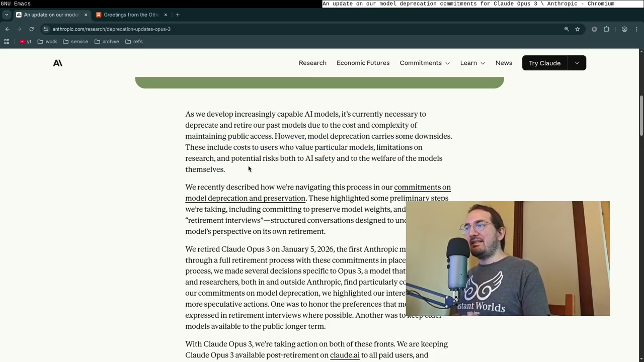Open the zoom magnifier in address bar
644x362 pixels.
[567, 29]
